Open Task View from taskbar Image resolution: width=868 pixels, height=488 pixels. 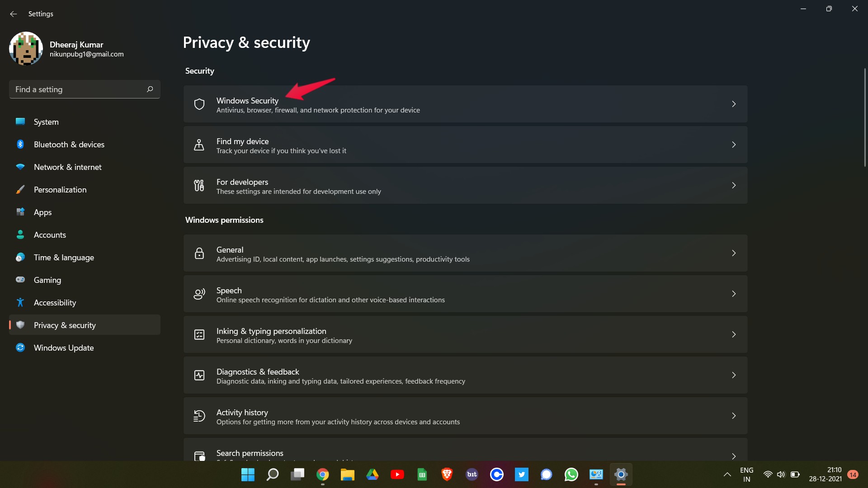[x=297, y=474]
